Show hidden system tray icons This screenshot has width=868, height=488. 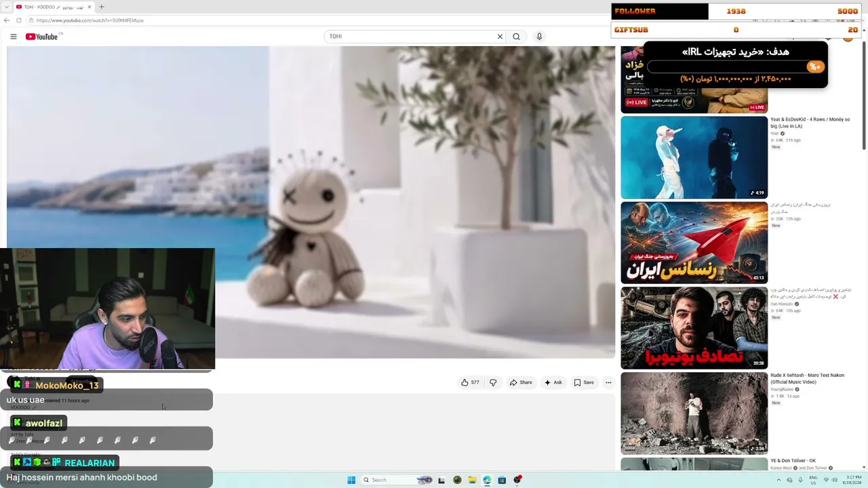(x=778, y=480)
